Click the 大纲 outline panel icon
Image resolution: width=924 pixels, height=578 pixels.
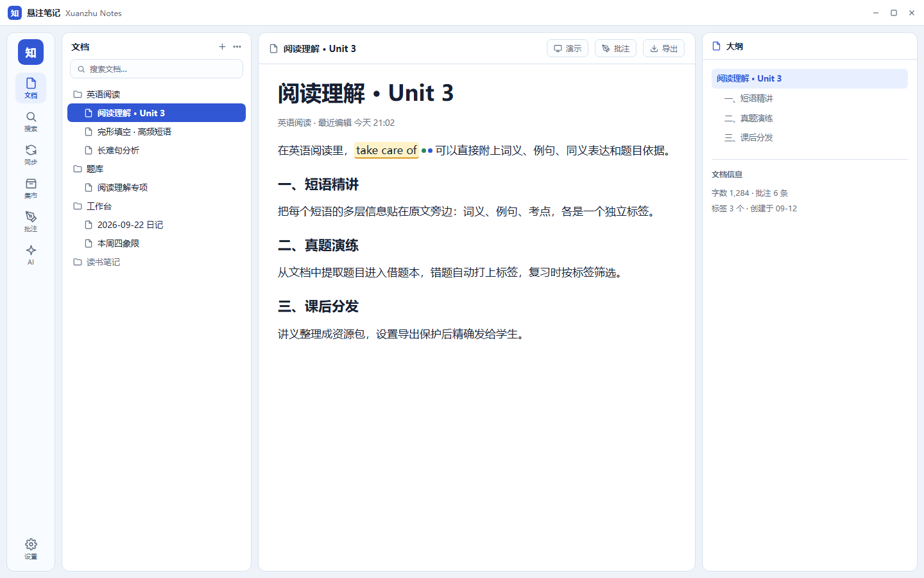click(x=717, y=46)
